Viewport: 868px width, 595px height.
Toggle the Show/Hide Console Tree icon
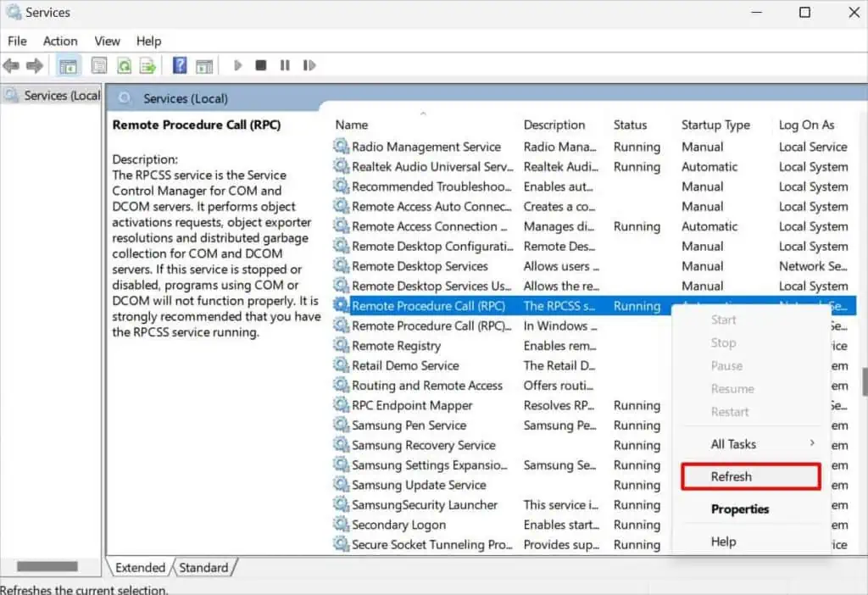tap(68, 65)
